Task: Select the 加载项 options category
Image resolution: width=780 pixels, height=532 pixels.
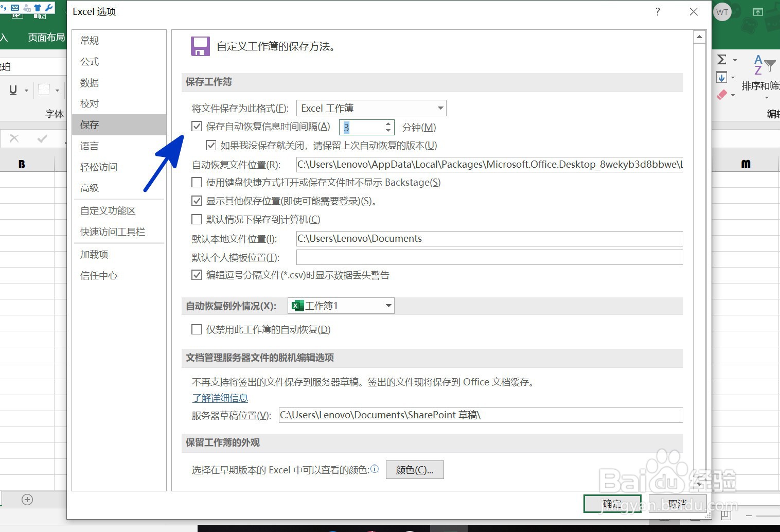Action: 119,254
